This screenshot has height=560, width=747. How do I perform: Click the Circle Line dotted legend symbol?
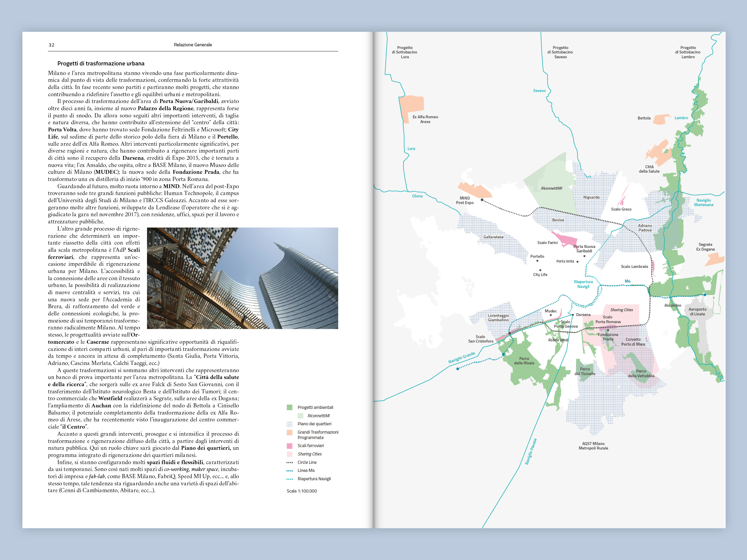click(x=290, y=462)
